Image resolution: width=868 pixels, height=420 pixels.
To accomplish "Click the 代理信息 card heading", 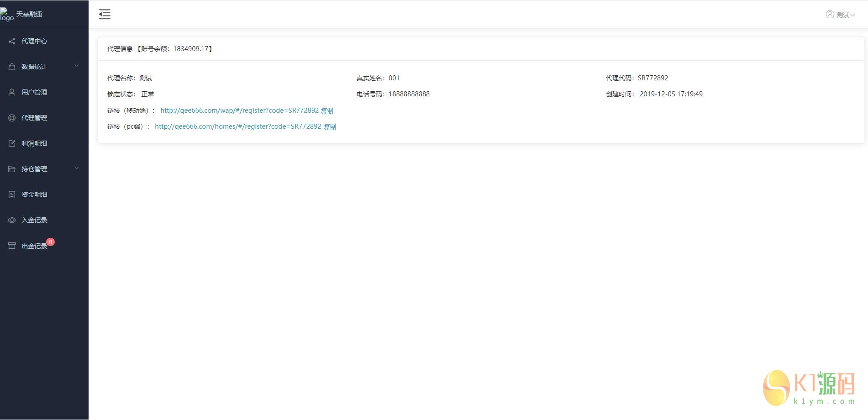I will coord(120,49).
